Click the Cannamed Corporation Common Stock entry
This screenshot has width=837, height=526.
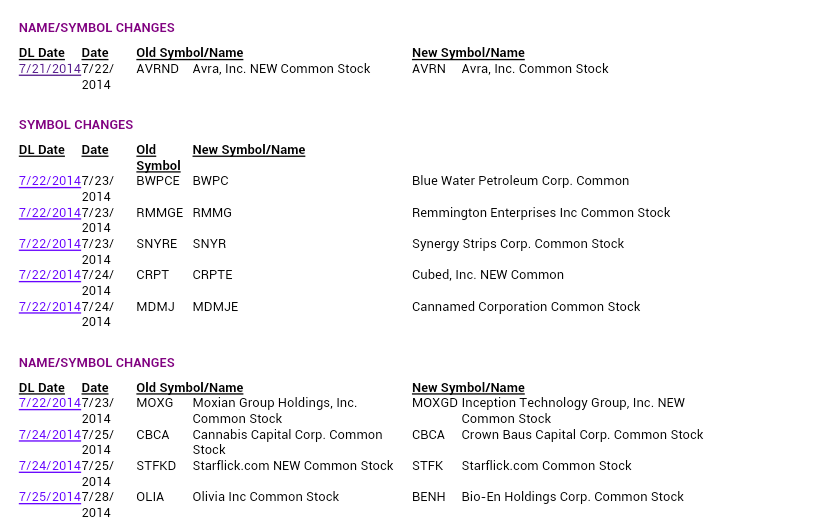click(526, 307)
